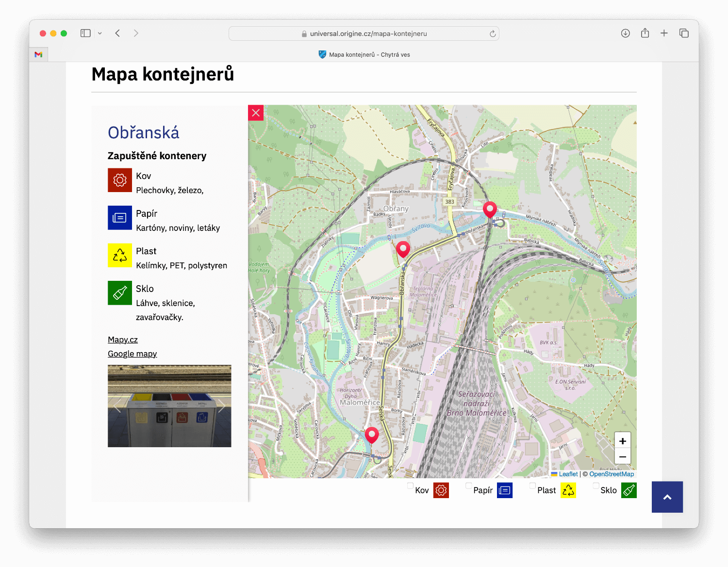
Task: Show next photo in container carousel
Action: point(221,406)
